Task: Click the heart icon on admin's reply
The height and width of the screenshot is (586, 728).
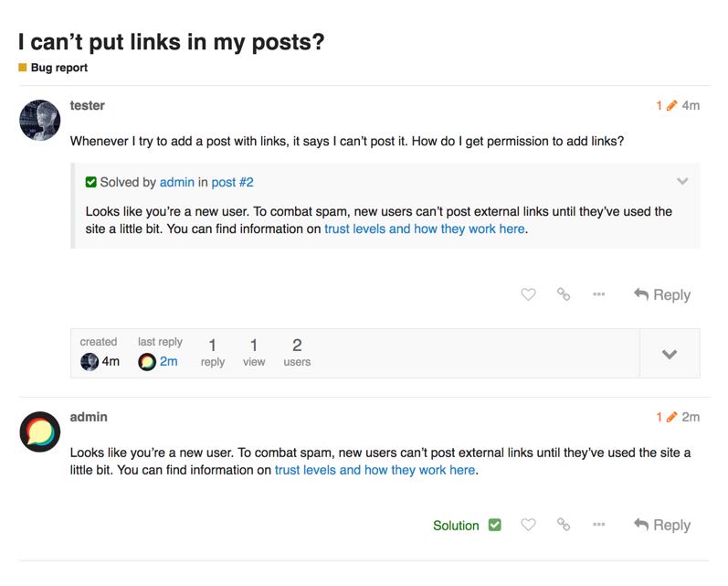Action: (528, 525)
